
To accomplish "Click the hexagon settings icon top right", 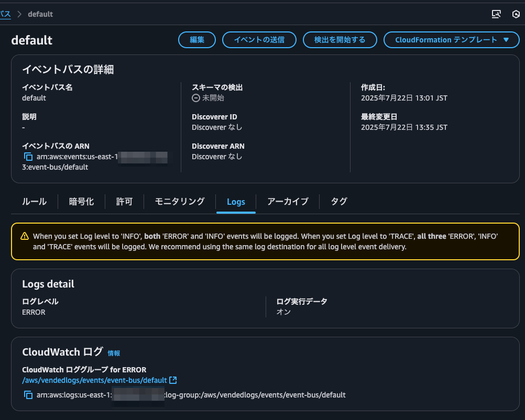I will point(516,14).
